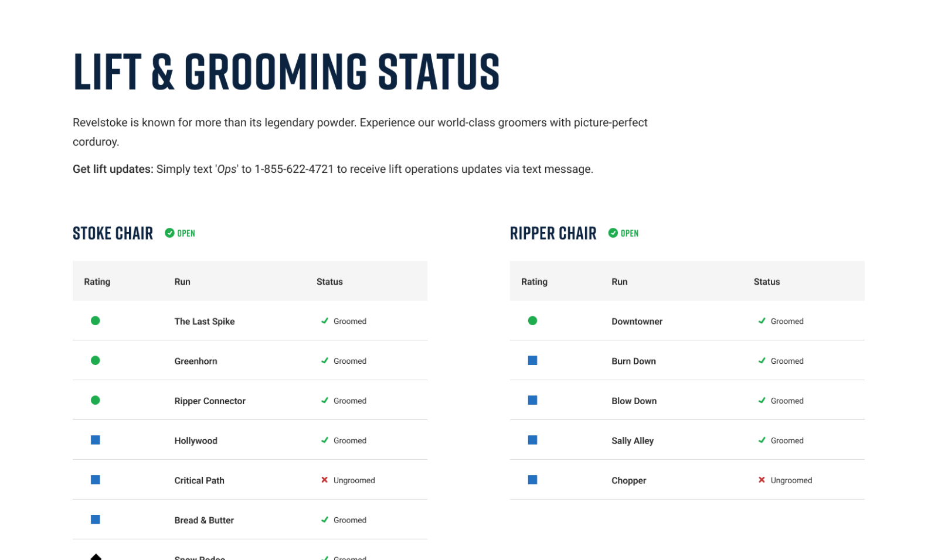This screenshot has height=560, width=938.
Task: Click 'Chopper' run name
Action: pos(628,480)
